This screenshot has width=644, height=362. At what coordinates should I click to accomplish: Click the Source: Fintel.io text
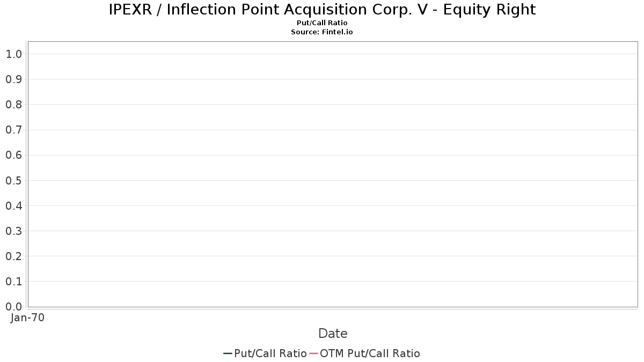coord(322,32)
